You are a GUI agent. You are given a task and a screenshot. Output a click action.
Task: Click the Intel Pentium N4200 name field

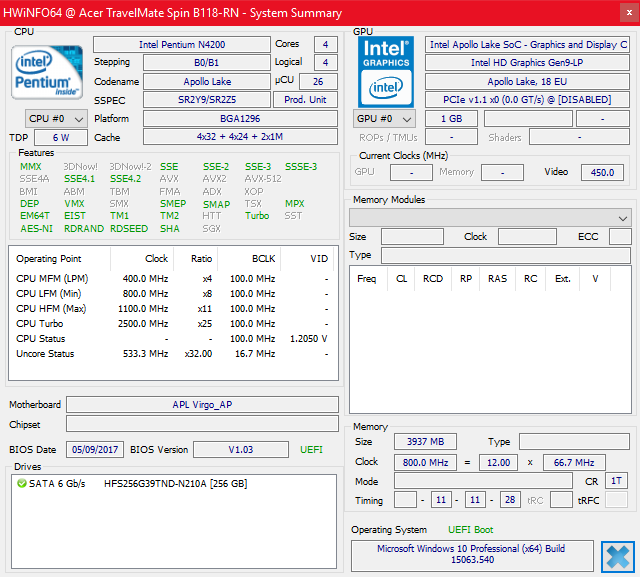click(181, 45)
